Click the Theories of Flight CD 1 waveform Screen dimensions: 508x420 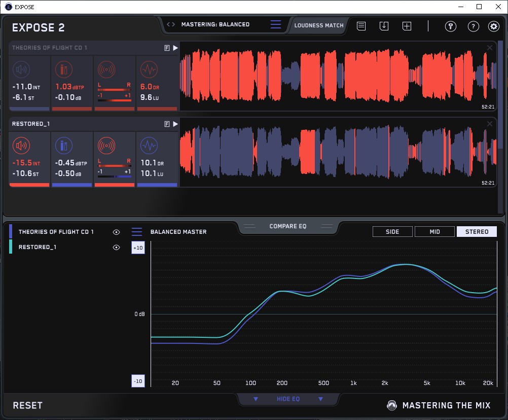click(x=338, y=76)
